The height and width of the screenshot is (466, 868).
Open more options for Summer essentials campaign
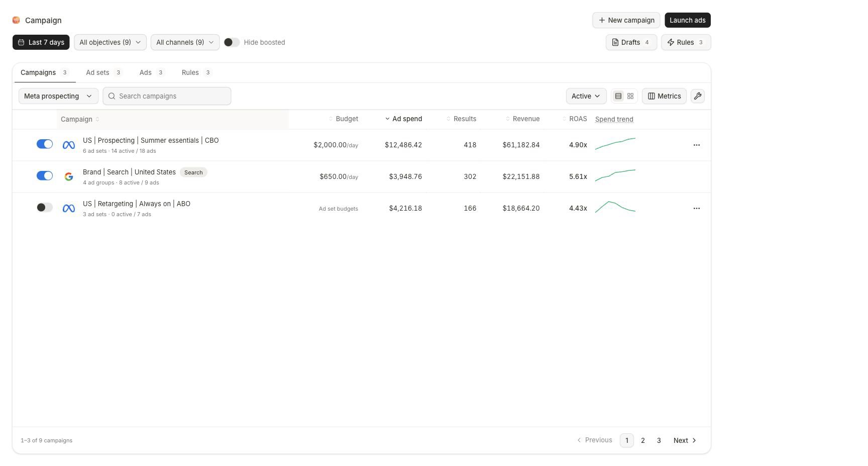[x=697, y=145]
